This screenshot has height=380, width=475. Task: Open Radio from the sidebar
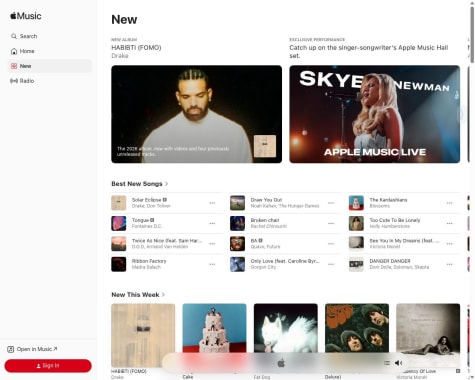[x=49, y=81]
